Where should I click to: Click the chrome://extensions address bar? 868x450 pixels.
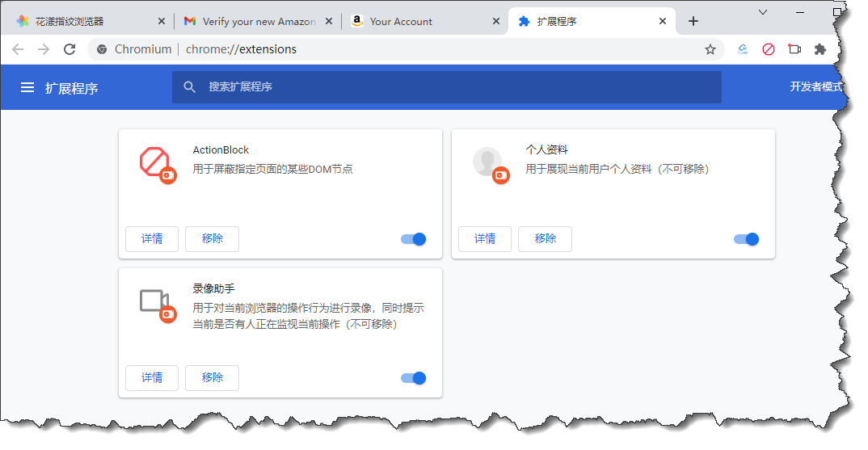[x=405, y=49]
